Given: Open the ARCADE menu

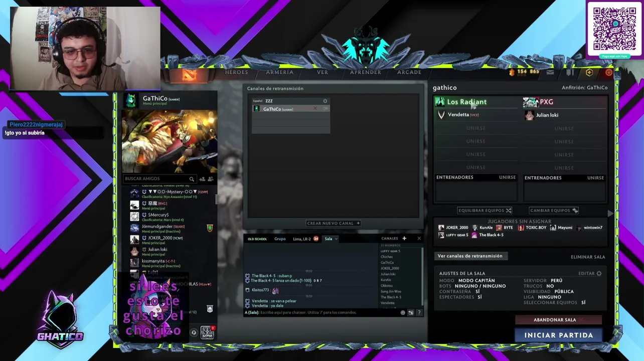Looking at the screenshot, I should [x=409, y=72].
